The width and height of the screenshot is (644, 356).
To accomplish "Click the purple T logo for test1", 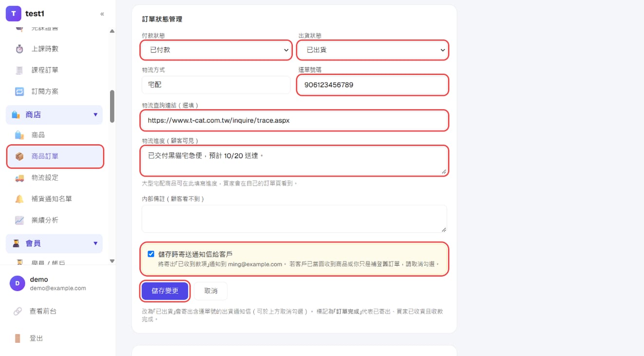I will (13, 14).
